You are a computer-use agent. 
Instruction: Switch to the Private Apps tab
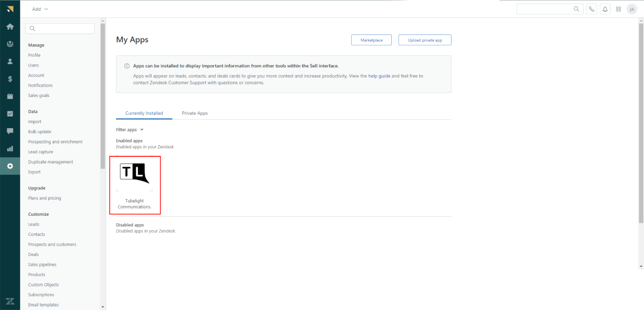coord(195,113)
